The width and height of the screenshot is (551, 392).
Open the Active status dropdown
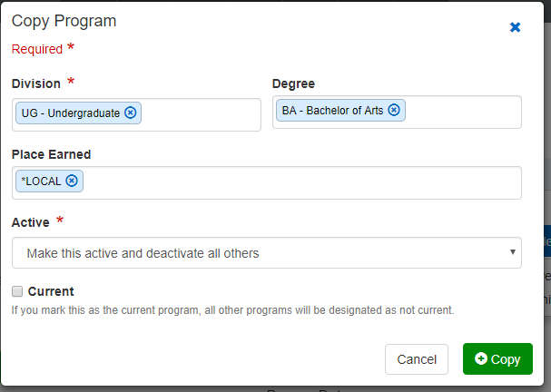point(266,253)
